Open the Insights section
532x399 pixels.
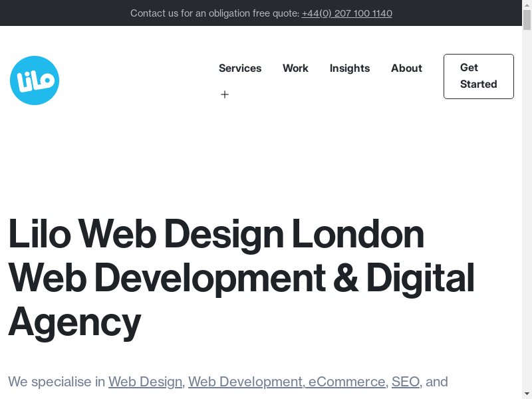click(350, 68)
